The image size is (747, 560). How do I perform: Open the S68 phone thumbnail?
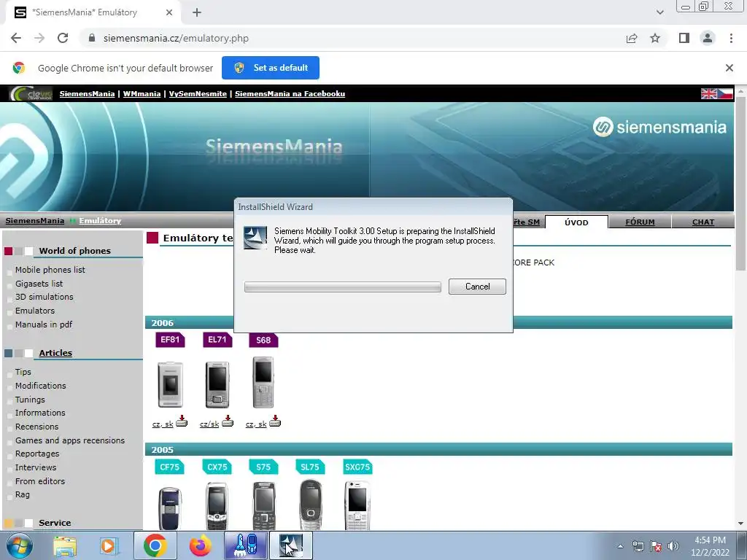(263, 382)
